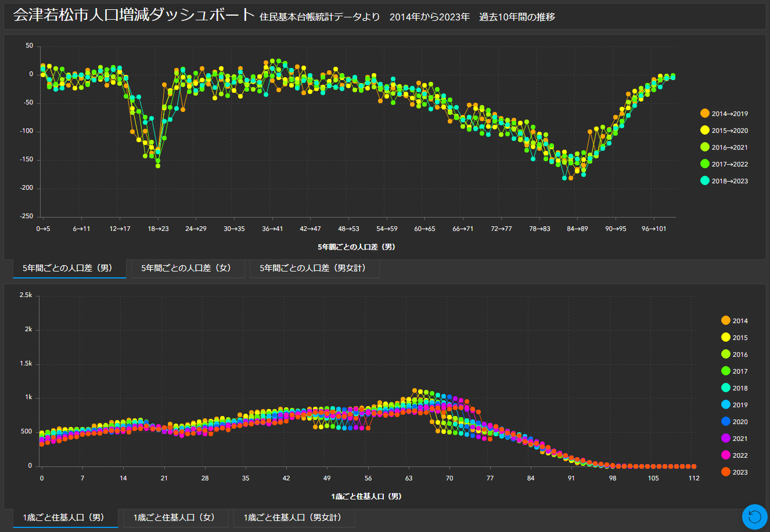This screenshot has width=770, height=532.
Task: Hide the 2016→2021 legend series
Action: pyautogui.click(x=724, y=147)
